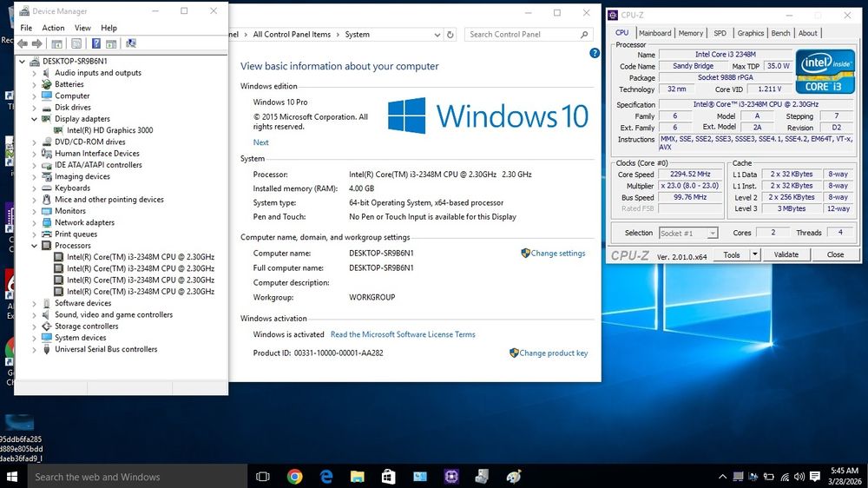Click the volume speaker icon in system tray
The image size is (868, 488).
coord(799,477)
